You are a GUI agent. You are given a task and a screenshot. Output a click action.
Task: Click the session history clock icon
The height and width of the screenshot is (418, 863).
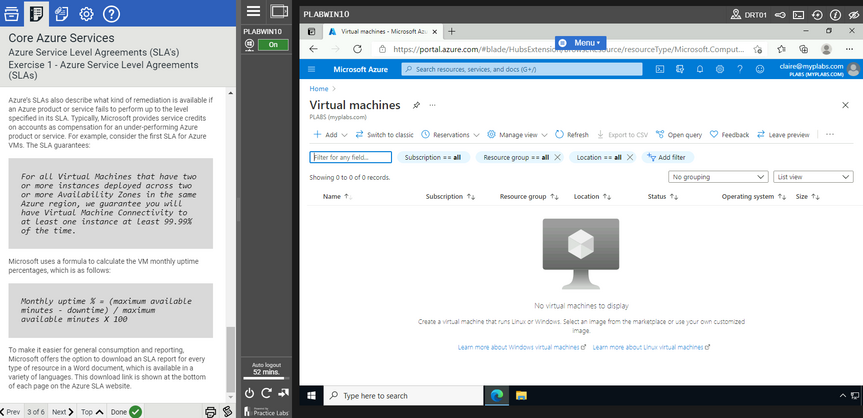point(817,15)
